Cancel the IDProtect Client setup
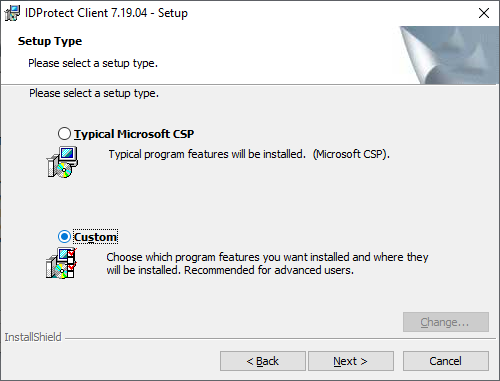This screenshot has height=381, width=500. [446, 361]
